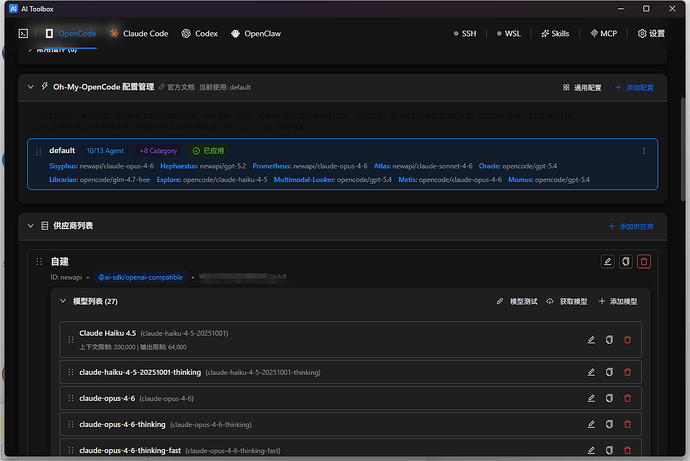
Task: Copy the claude-opus-4-6-thinking model
Action: click(609, 424)
